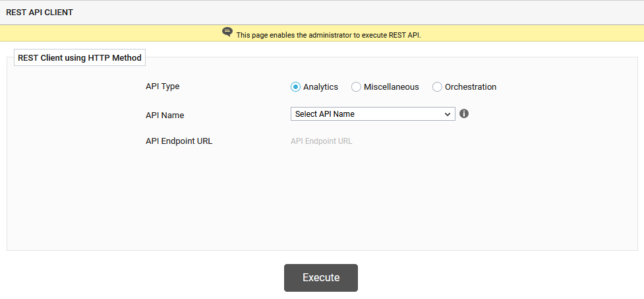
Task: Click the API Endpoint URL placeholder field
Action: click(322, 141)
